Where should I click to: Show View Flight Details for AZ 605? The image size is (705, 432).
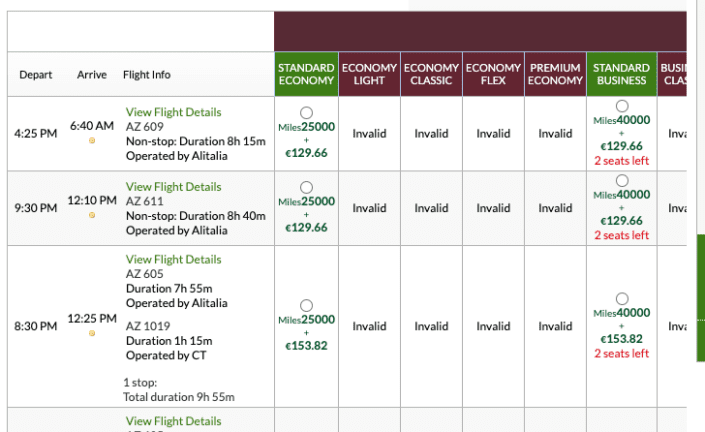[173, 259]
